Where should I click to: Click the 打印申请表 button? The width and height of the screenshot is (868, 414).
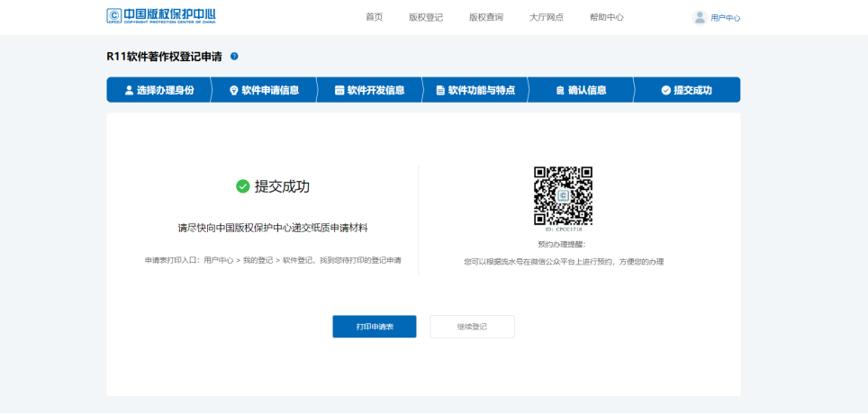coord(375,327)
